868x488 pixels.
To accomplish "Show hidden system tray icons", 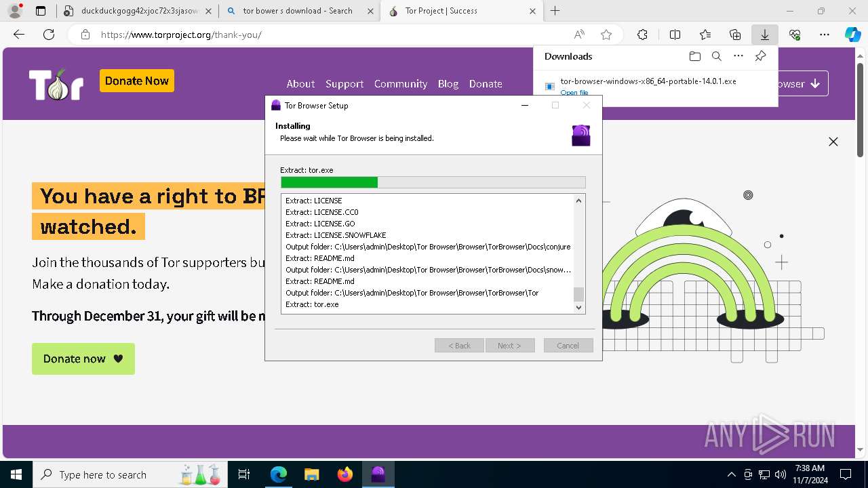I will tap(731, 474).
